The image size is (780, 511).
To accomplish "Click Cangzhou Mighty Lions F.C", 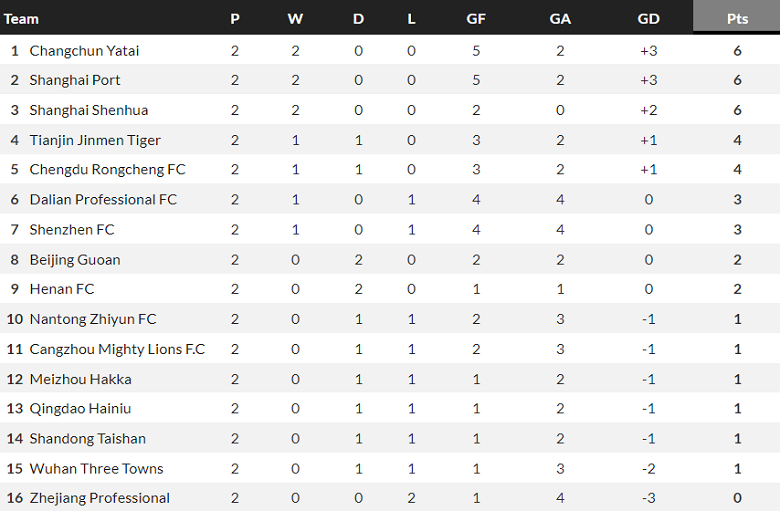I will pyautogui.click(x=117, y=349).
